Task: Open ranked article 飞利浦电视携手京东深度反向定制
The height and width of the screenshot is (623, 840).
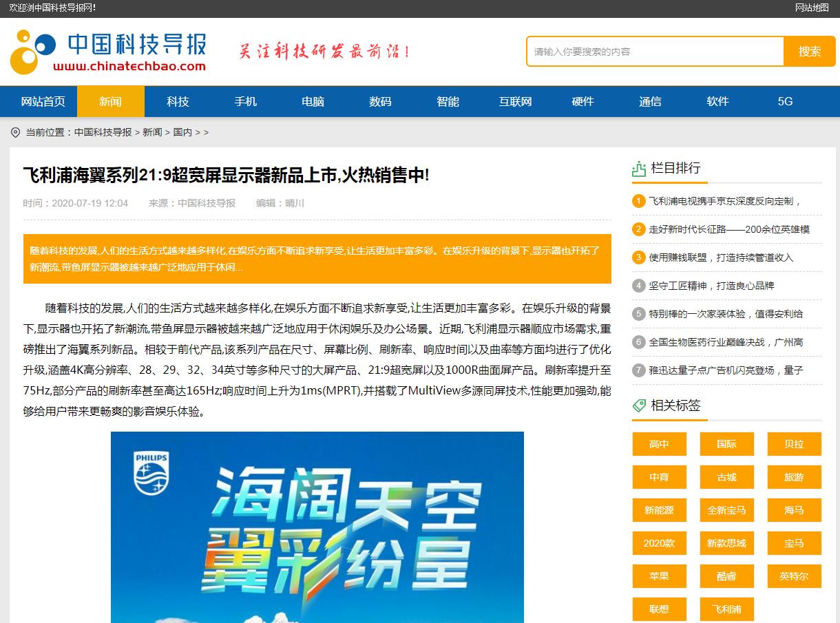Action: click(726, 201)
